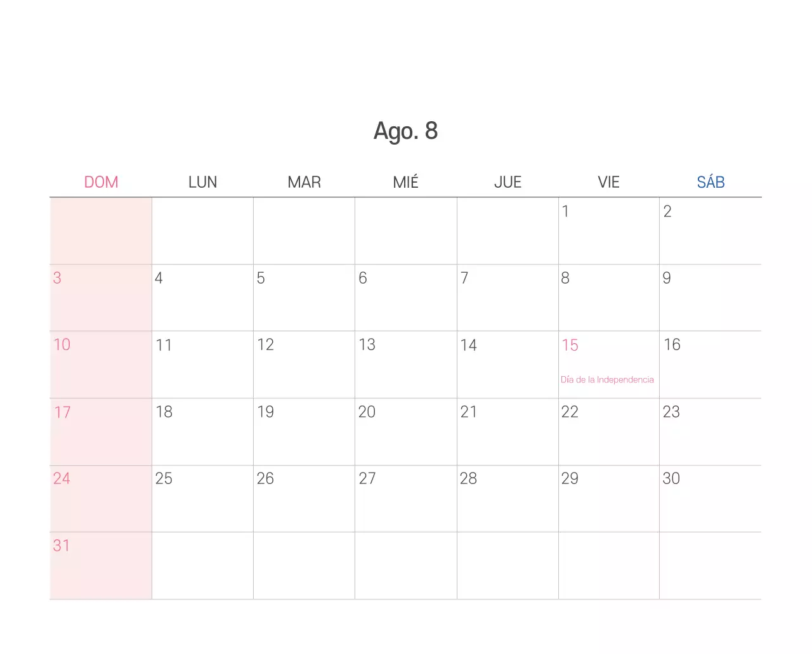Pick Saturday August 16
This screenshot has height=654, width=812.
(710, 365)
